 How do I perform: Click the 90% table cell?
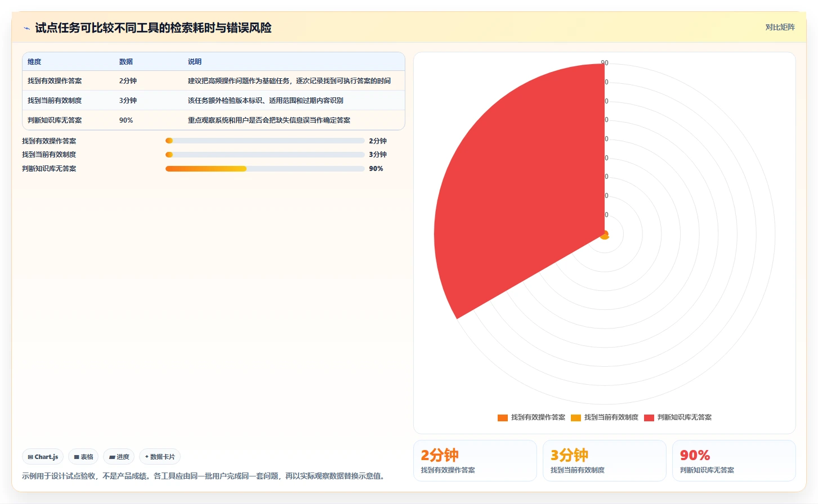click(x=126, y=120)
